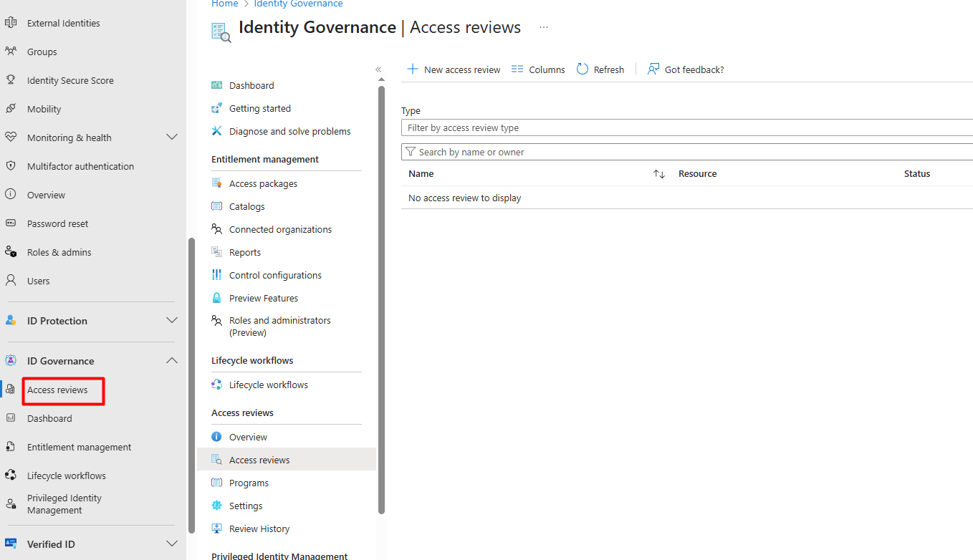Select Access reviews in Identity Governance menu
Screen dimensions: 973x560
pyautogui.click(x=287, y=460)
